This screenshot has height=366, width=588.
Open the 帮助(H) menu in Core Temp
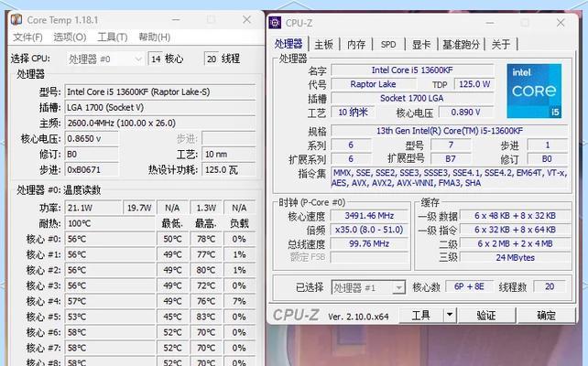(155, 38)
